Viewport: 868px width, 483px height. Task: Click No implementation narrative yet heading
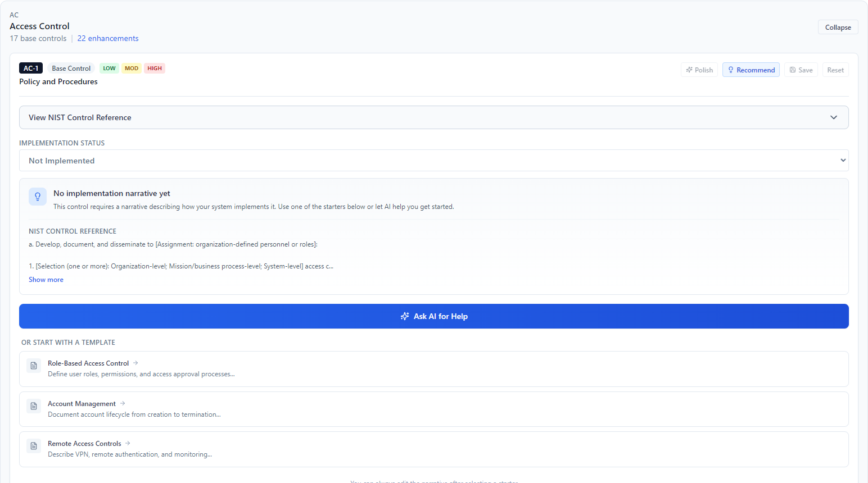pyautogui.click(x=112, y=193)
